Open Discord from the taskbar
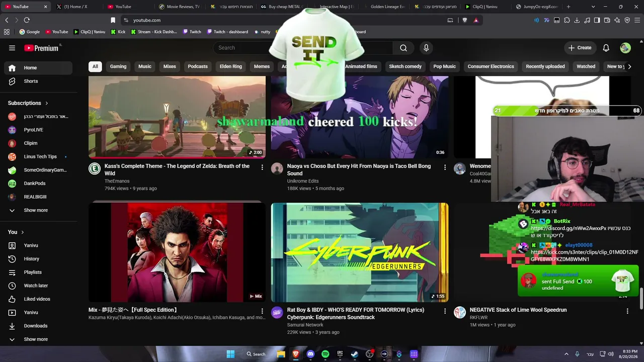The height and width of the screenshot is (362, 644). coord(310,354)
